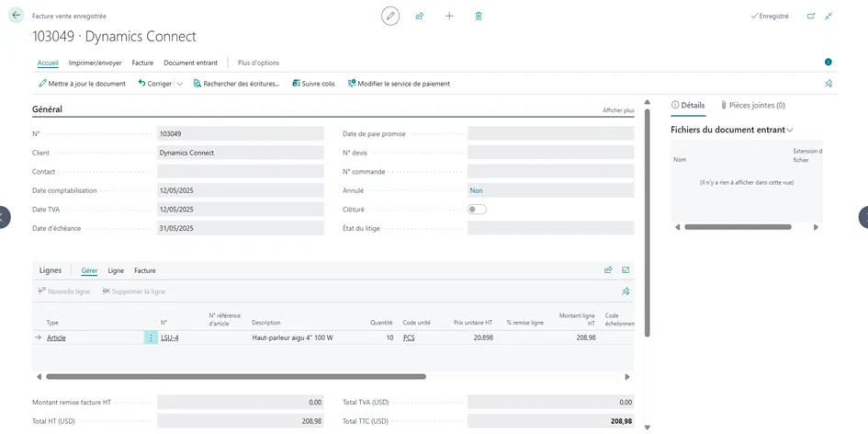Image resolution: width=868 pixels, height=434 pixels.
Task: Click the item number LSU-4
Action: [169, 337]
